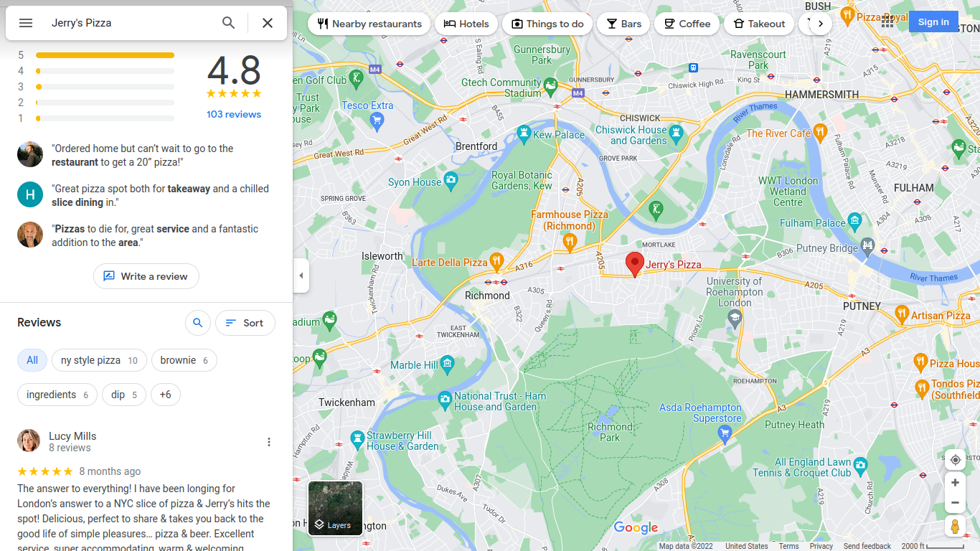Screen dimensions: 980x551
Task: Select the Hotels chip
Action: [x=466, y=24]
